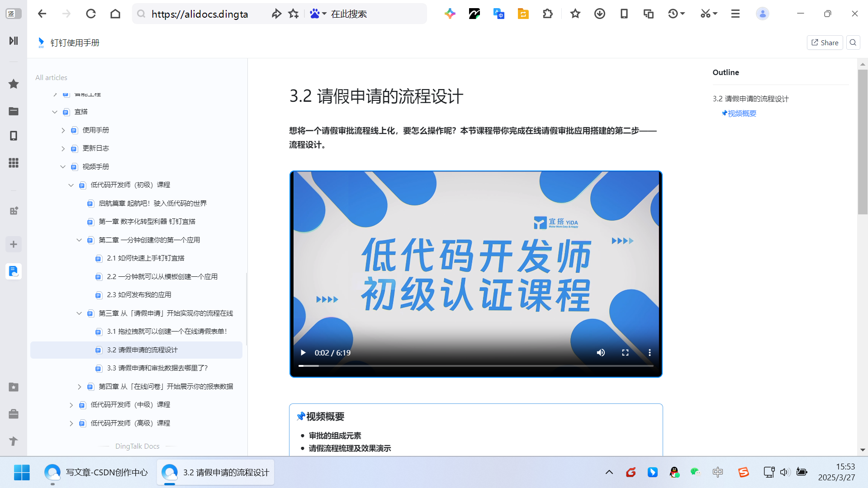The width and height of the screenshot is (868, 488).
Task: Open the Baidu paw search engine selector
Action: click(318, 14)
